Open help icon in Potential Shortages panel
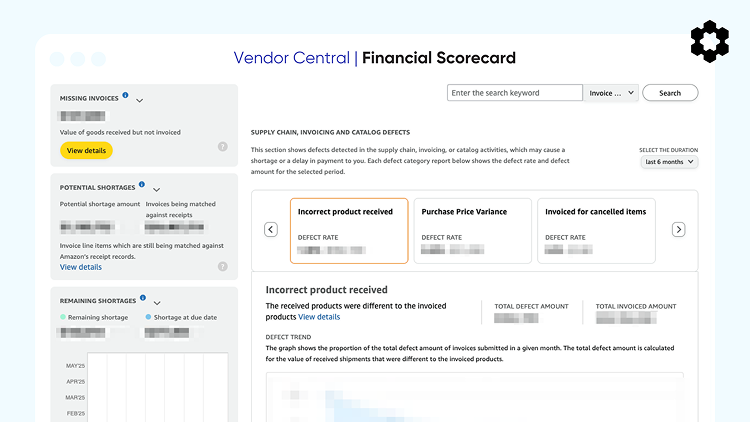The image size is (750, 422). point(222,267)
